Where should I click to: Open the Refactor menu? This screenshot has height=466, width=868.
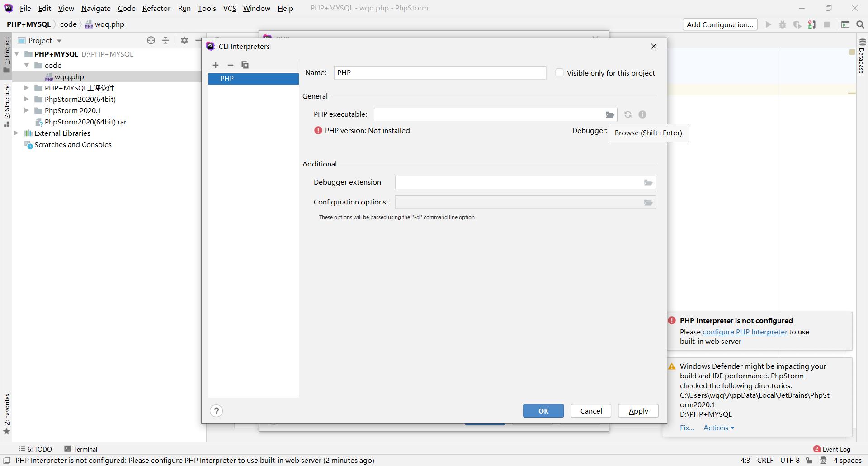point(156,8)
